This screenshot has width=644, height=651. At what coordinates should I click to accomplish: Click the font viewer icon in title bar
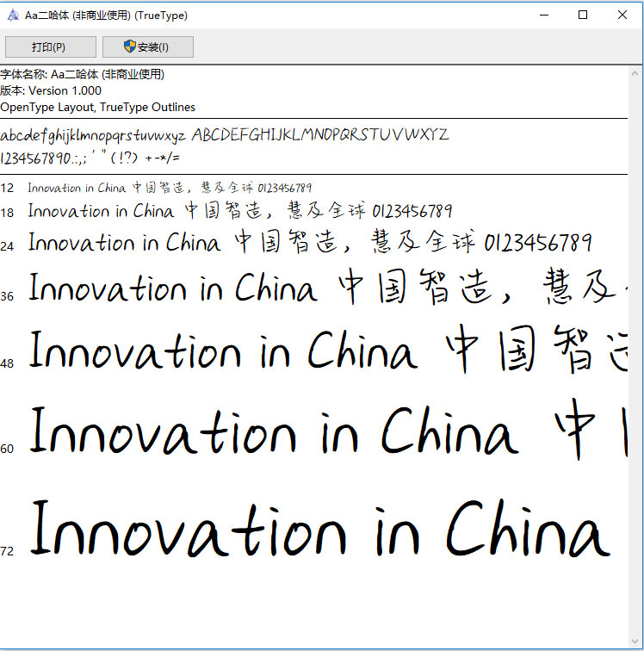[13, 15]
